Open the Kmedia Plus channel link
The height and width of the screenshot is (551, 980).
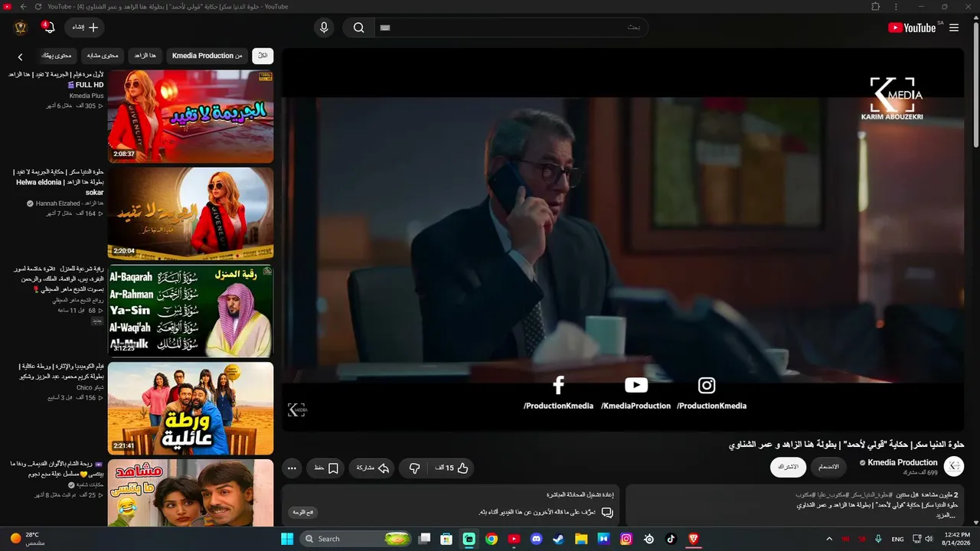(87, 96)
